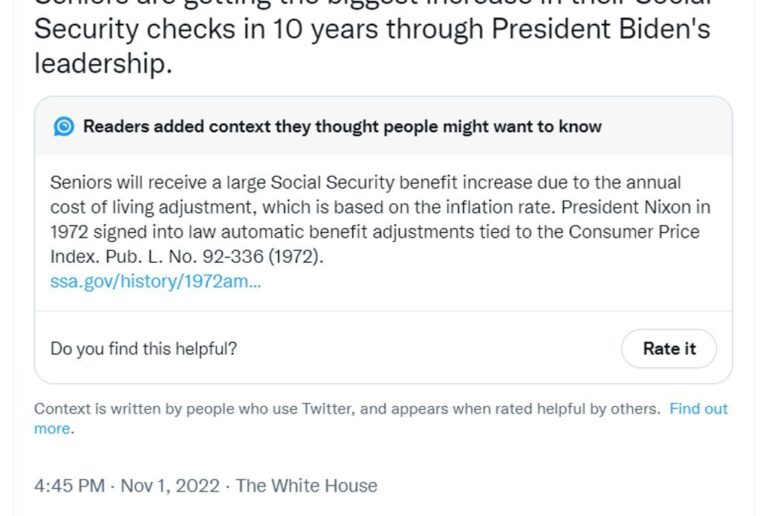Click the Rate it button
This screenshot has height=516, width=780.
(x=669, y=348)
